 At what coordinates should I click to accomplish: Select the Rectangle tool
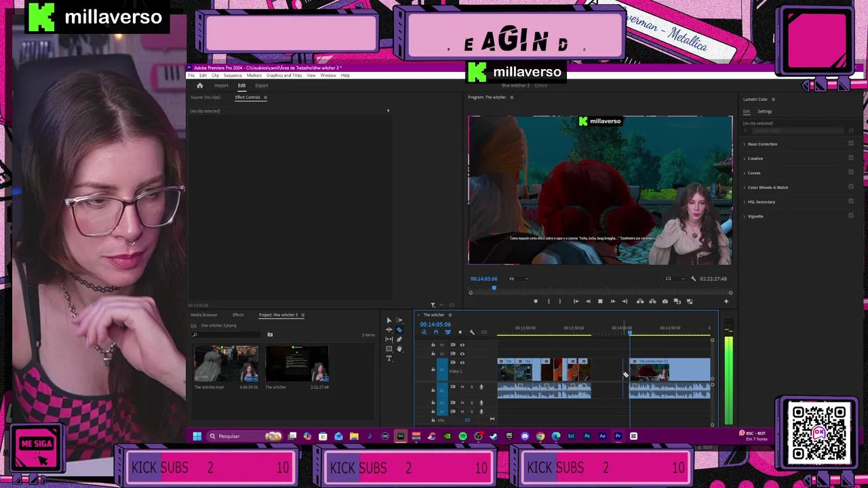pos(389,348)
